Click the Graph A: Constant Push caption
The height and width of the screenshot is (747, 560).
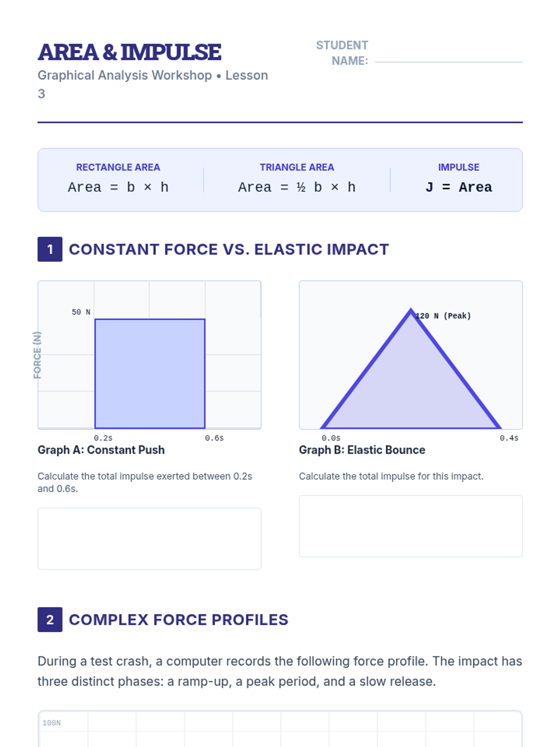point(101,450)
